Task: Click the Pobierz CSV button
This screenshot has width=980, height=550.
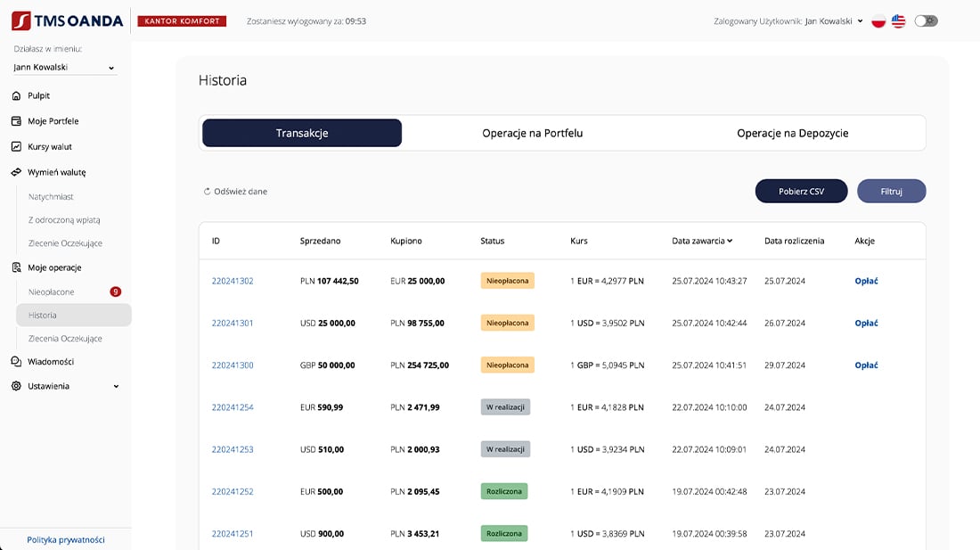Action: (x=801, y=191)
